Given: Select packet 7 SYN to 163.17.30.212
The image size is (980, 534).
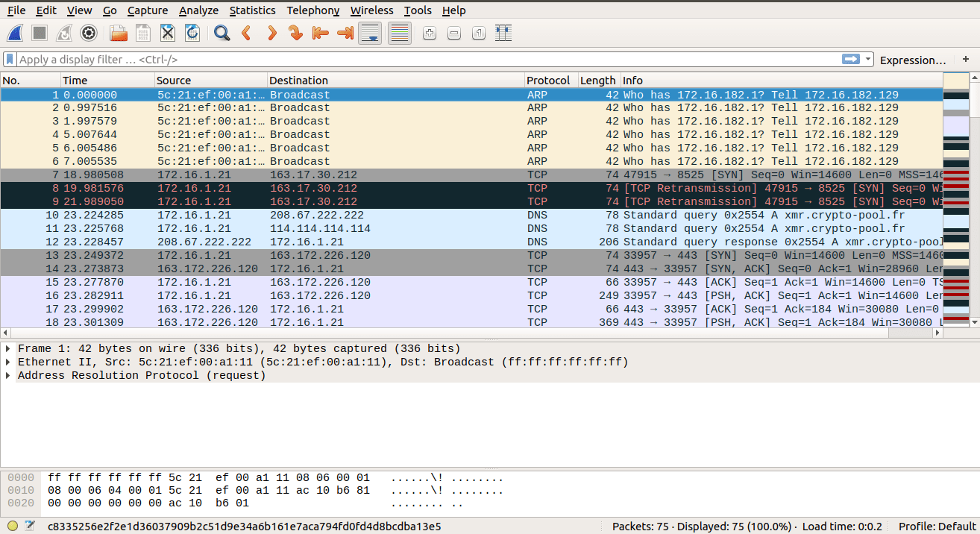Looking at the screenshot, I should pos(471,175).
